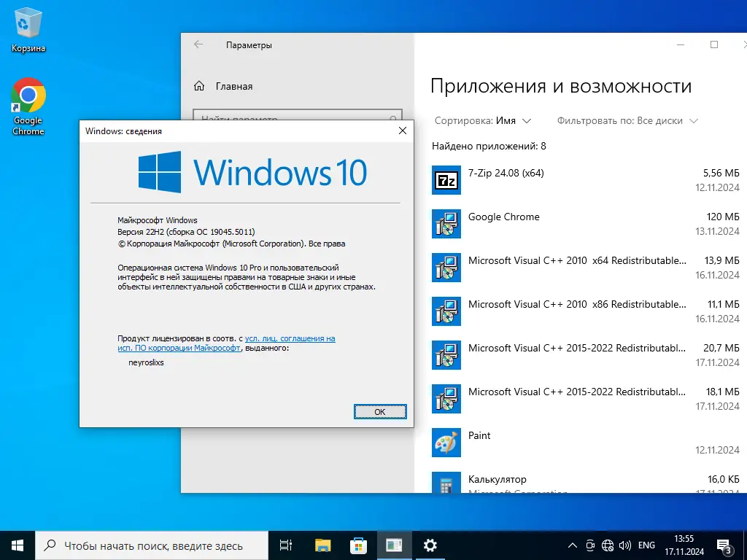Image resolution: width=747 pixels, height=560 pixels.
Task: Click the taskbar search magnifier icon
Action: coord(50,545)
